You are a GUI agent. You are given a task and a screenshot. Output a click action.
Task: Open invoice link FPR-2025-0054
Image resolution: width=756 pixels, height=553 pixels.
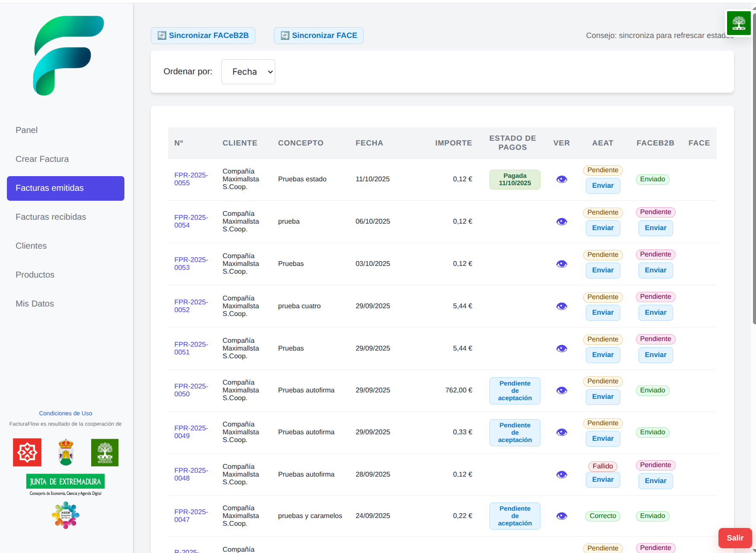pyautogui.click(x=191, y=221)
